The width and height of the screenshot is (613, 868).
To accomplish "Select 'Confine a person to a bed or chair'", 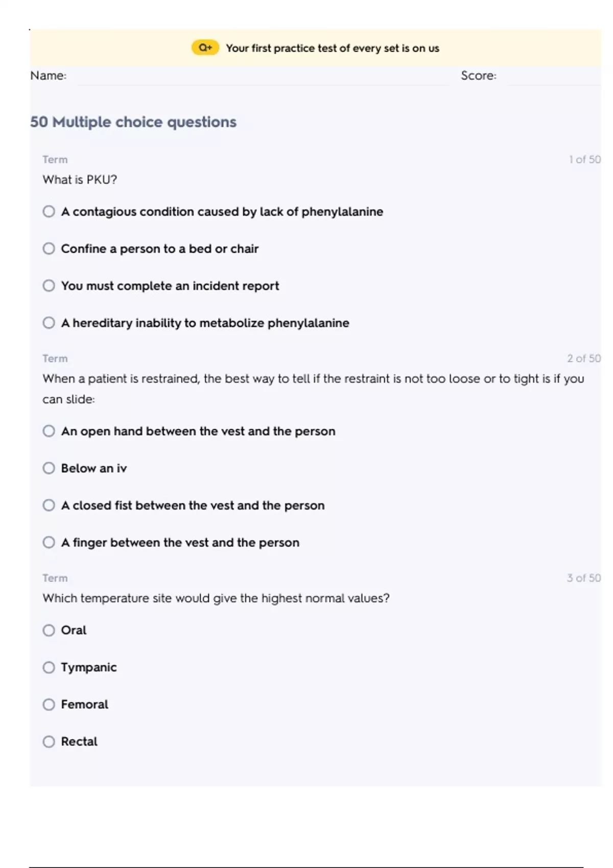I will click(49, 249).
